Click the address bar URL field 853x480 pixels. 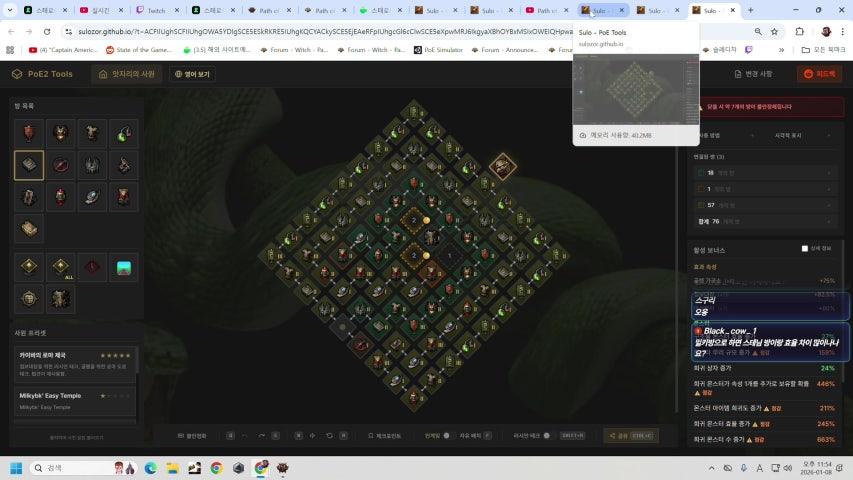pos(326,32)
